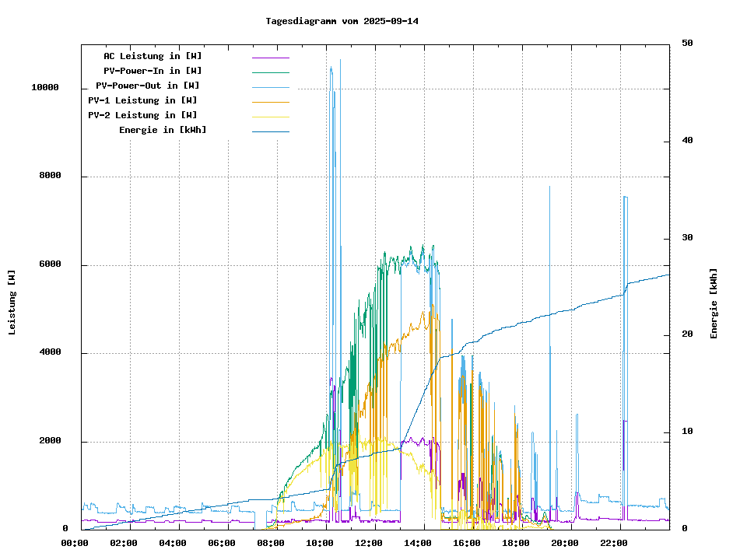747x560 pixels.
Task: Choose the PV-2 Leistung legend label
Action: coord(142,115)
